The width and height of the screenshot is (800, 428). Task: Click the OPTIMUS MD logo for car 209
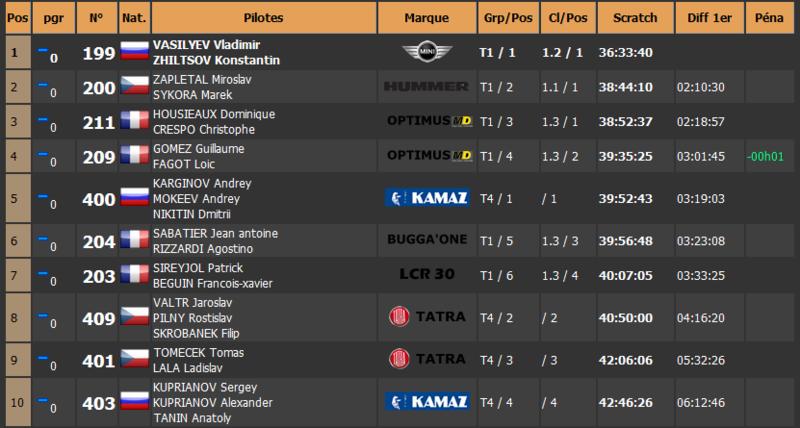(429, 156)
